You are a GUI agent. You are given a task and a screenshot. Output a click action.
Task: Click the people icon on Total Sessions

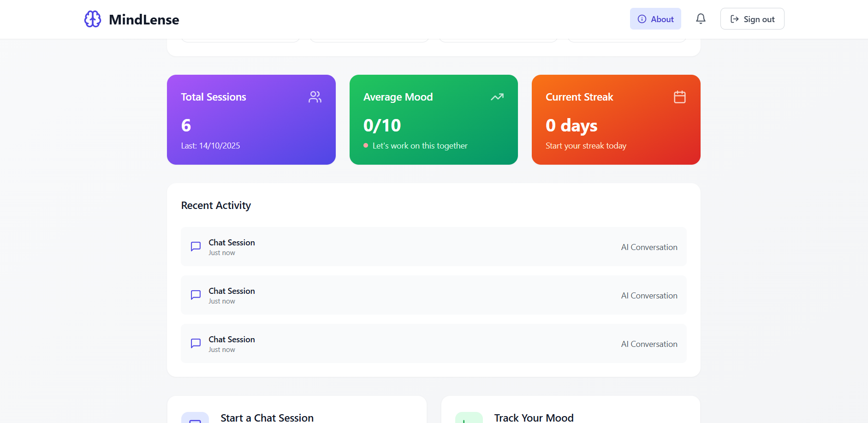pyautogui.click(x=315, y=97)
